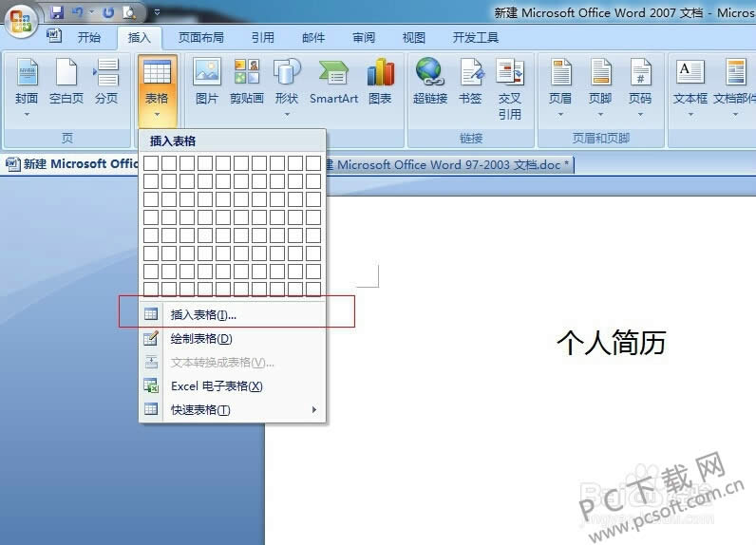Click the Save icon in quick access toolbar
The width and height of the screenshot is (756, 545).
(57, 12)
